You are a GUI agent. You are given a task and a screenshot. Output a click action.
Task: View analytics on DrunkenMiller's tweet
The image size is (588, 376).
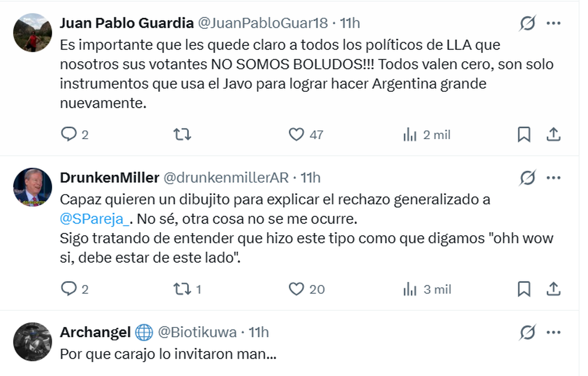(410, 290)
